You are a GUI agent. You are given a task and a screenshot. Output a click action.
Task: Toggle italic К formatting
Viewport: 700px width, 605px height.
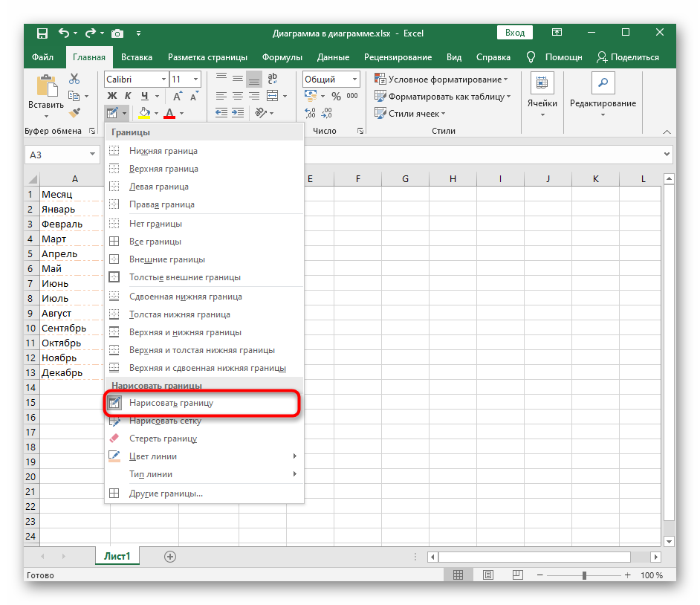[x=128, y=96]
